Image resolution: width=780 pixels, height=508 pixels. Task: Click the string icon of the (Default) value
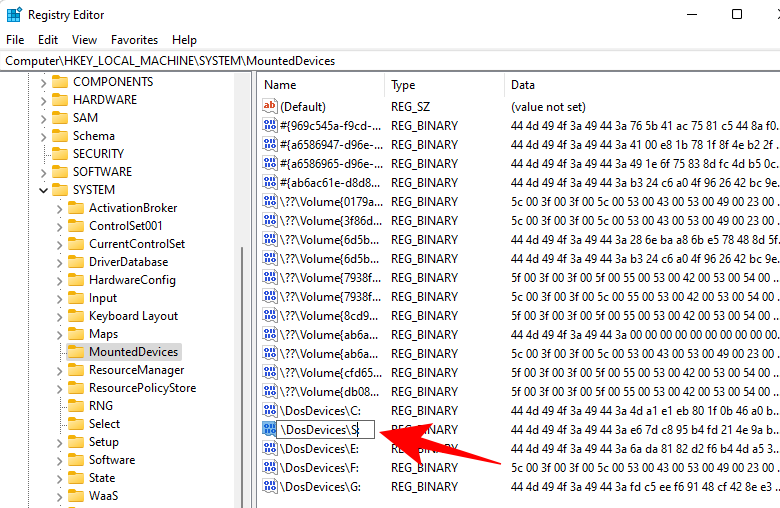pyautogui.click(x=269, y=107)
